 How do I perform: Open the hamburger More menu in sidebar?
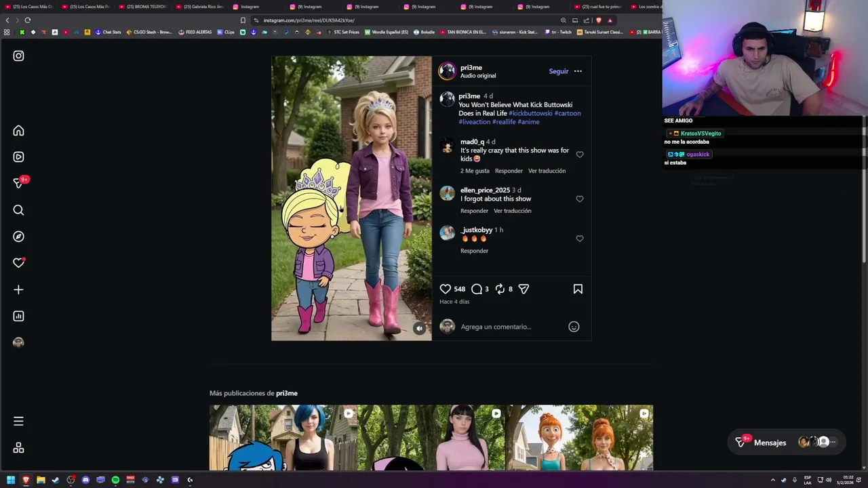point(18,421)
